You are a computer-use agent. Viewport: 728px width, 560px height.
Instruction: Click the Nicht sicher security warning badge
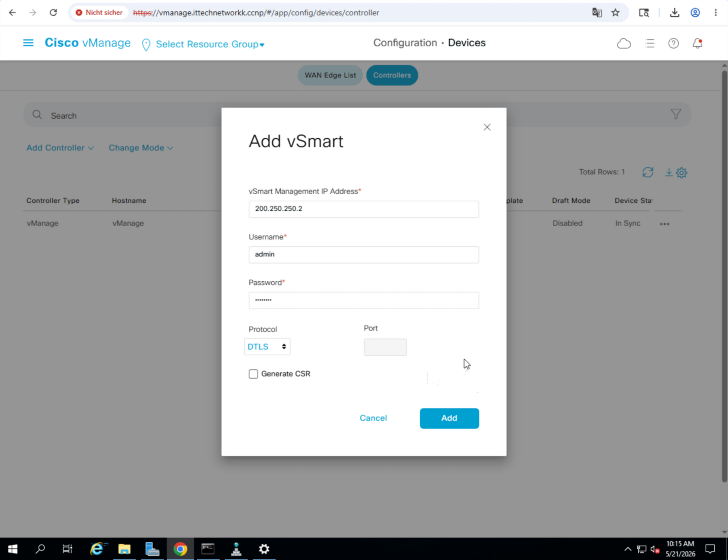coord(99,13)
